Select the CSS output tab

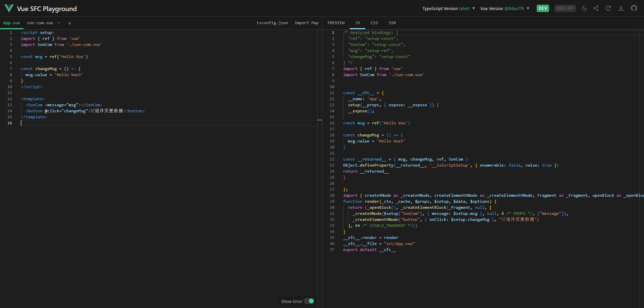point(374,23)
